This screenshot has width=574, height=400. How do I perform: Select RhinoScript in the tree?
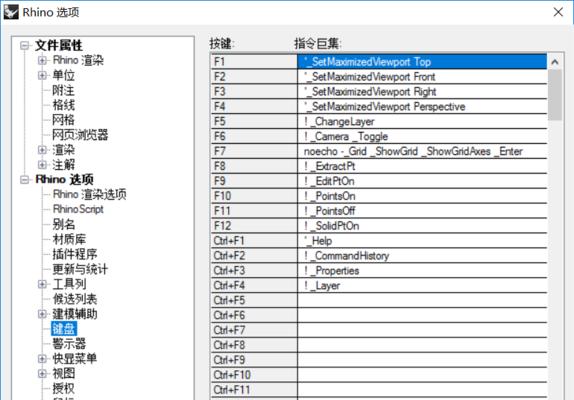point(78,209)
